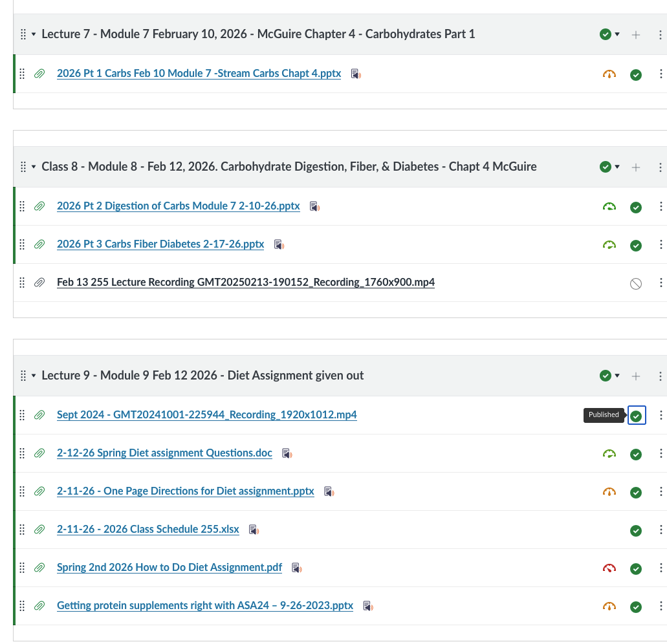Viewport: 667px width, 644px height.
Task: Click accessibility score gauge for Stream Carbs Chapt 4.pptx
Action: 609,74
